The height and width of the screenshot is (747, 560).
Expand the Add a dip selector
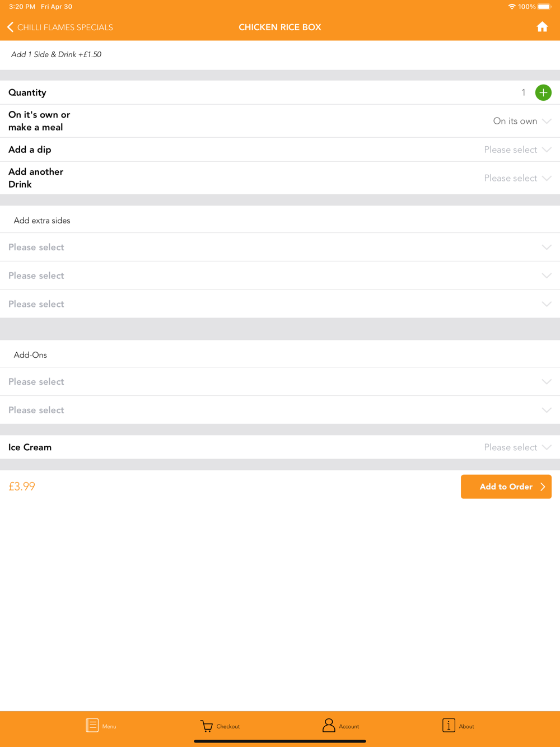click(x=517, y=150)
